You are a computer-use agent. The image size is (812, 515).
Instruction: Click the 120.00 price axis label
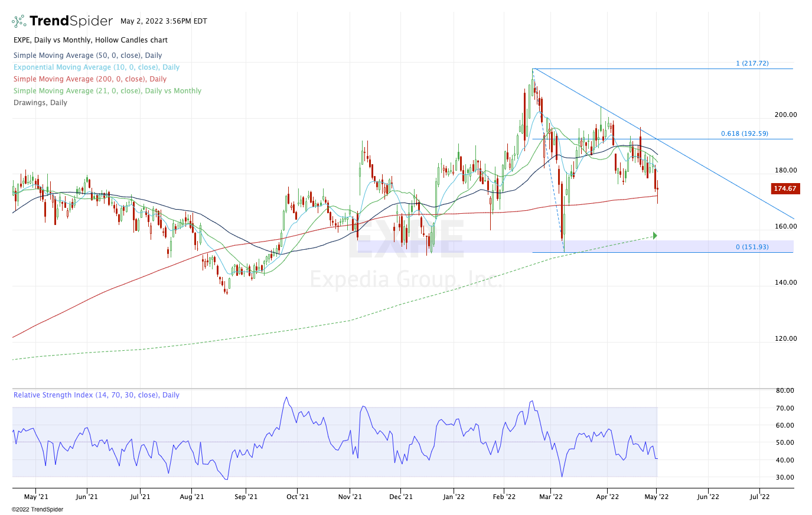point(786,339)
